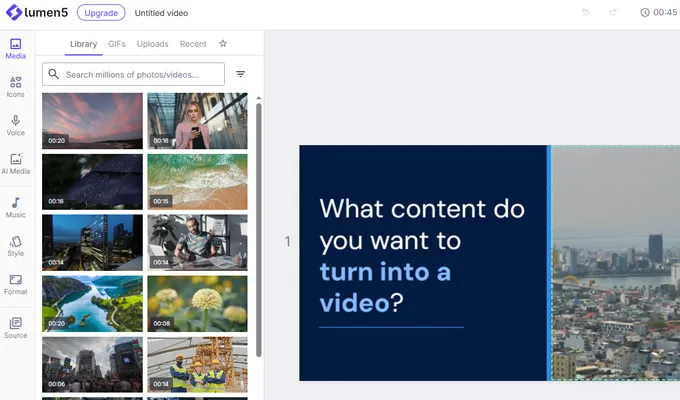Select the aerial lake landscape clip

coord(92,304)
